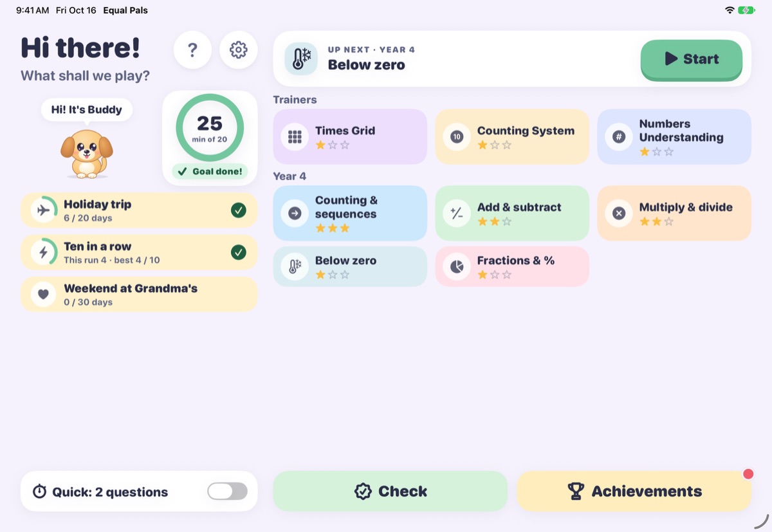Tap the 'UP NEXT · YEAR 4' label

(x=371, y=50)
